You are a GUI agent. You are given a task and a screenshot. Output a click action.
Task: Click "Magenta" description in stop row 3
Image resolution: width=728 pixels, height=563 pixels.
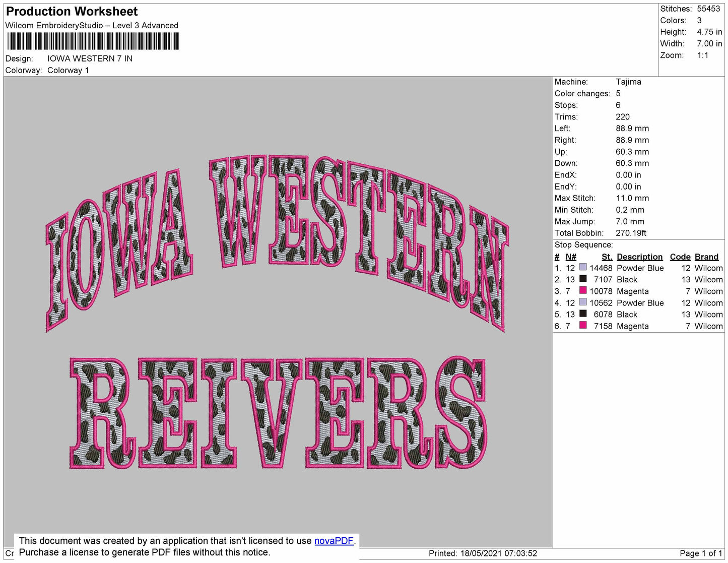[x=633, y=291]
